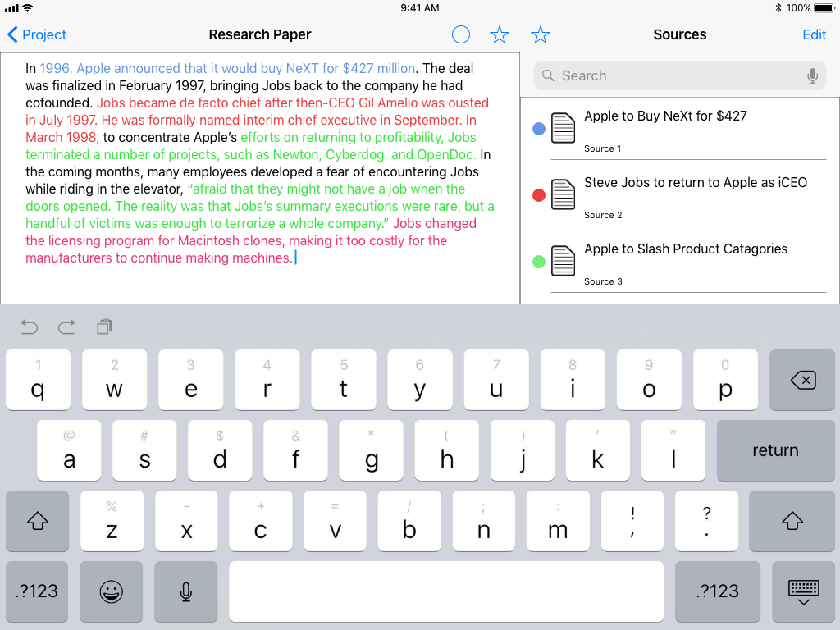Open document icon for Apple to Buy NeXt
The height and width of the screenshot is (630, 840).
(x=563, y=128)
